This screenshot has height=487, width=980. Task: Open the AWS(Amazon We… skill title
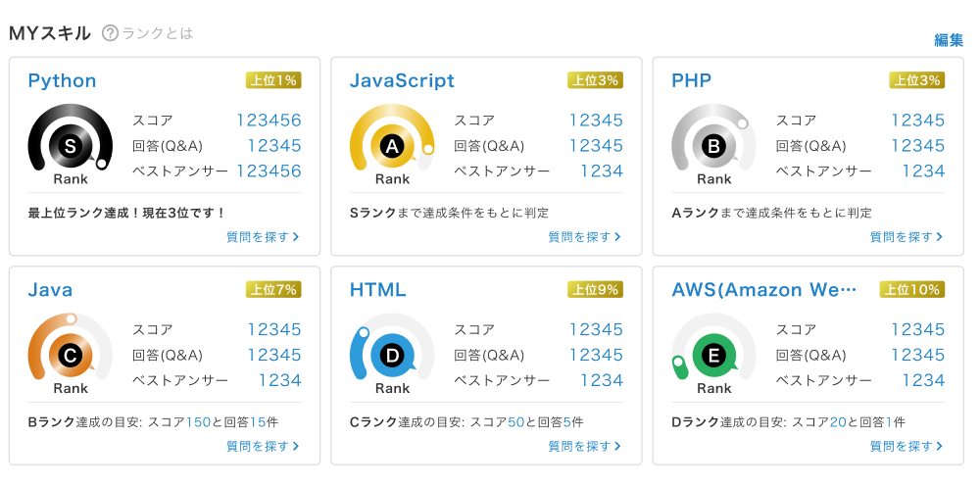[x=764, y=290]
